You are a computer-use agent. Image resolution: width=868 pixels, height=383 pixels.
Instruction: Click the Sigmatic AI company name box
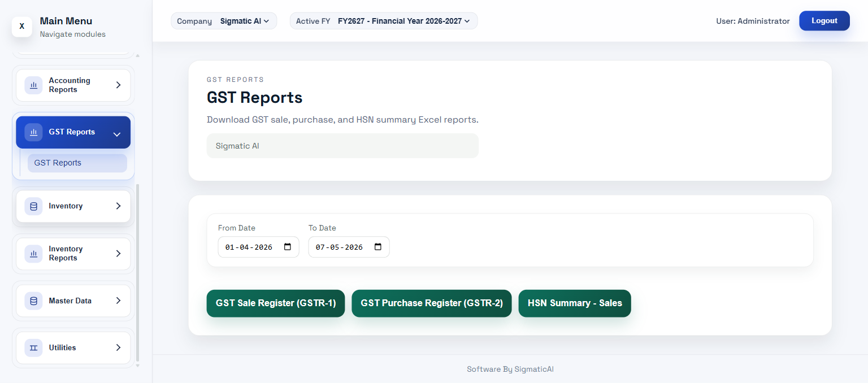(x=342, y=146)
